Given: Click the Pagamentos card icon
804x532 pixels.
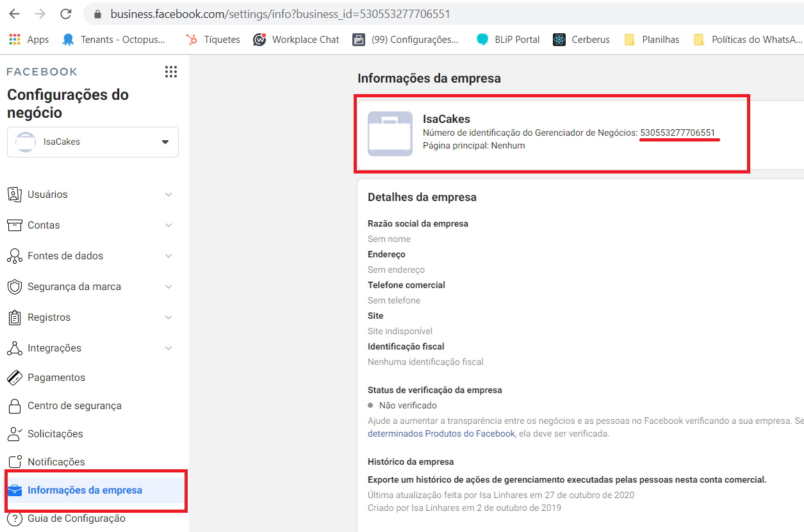Looking at the screenshot, I should (14, 378).
